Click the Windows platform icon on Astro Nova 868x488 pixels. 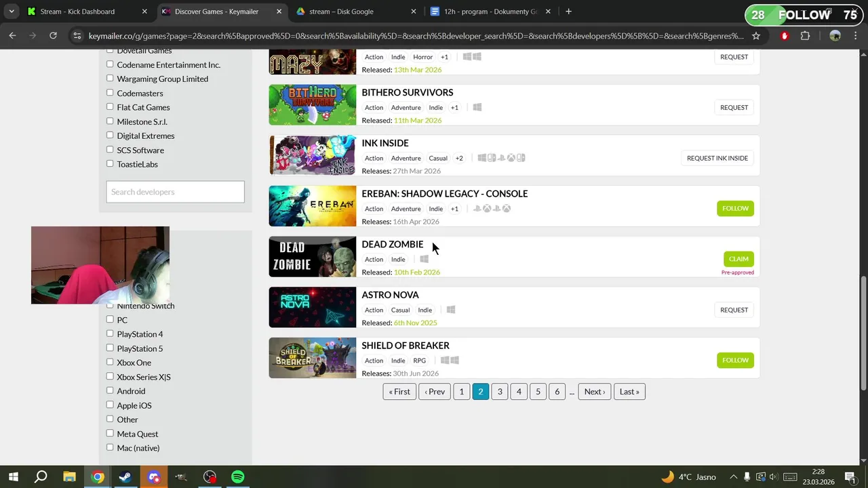[x=451, y=310]
